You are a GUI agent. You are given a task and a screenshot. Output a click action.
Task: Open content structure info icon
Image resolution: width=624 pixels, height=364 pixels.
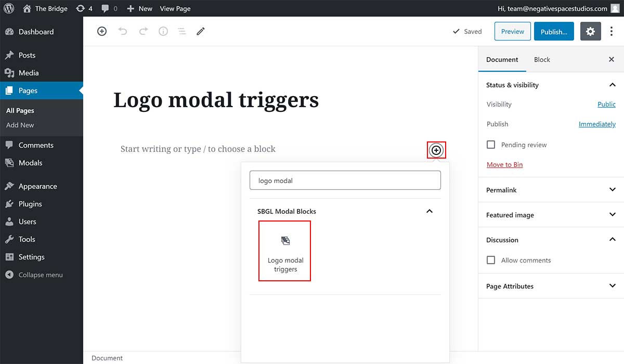[x=163, y=31]
